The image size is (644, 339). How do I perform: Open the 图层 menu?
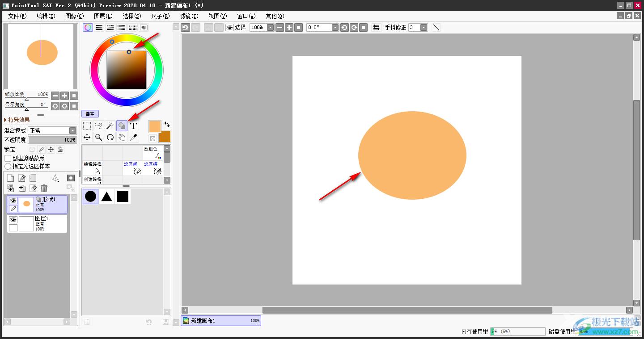[x=103, y=16]
